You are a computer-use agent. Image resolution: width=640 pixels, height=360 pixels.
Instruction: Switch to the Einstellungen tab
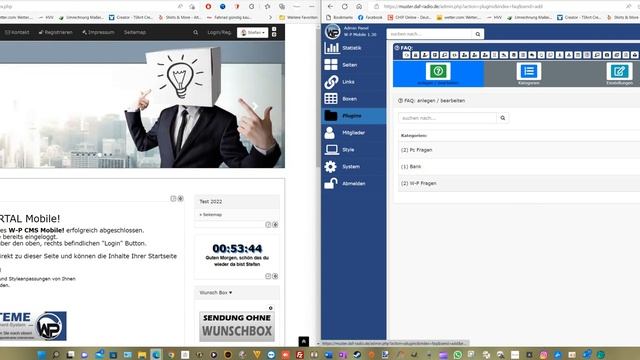[x=619, y=74]
